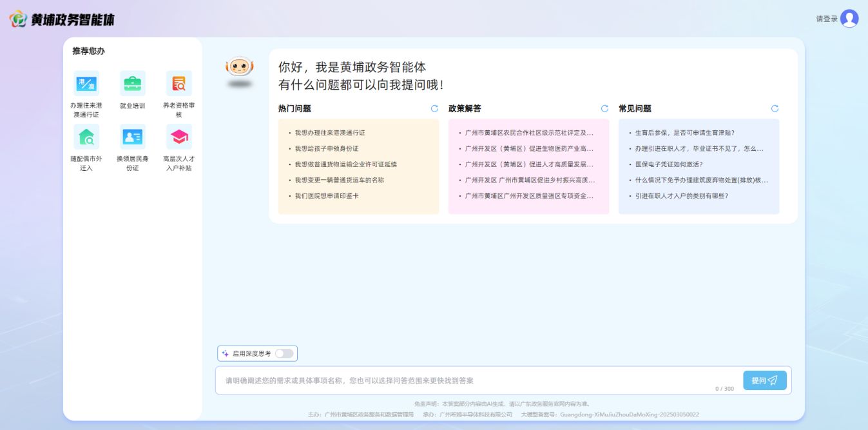Enable the 启用深度思考 toggle switch
Image resolution: width=868 pixels, height=430 pixels.
point(284,353)
